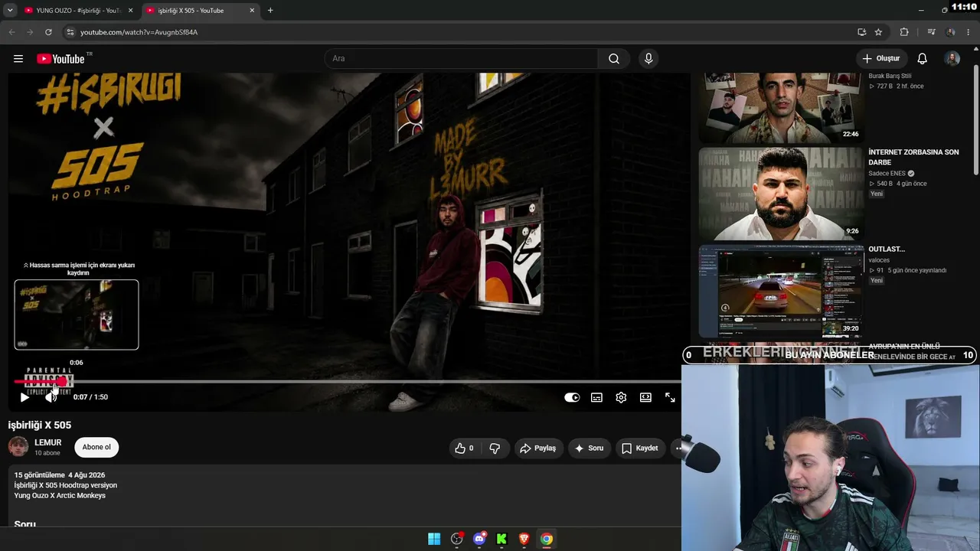Open Discord from the taskbar
980x551 pixels.
(x=479, y=539)
